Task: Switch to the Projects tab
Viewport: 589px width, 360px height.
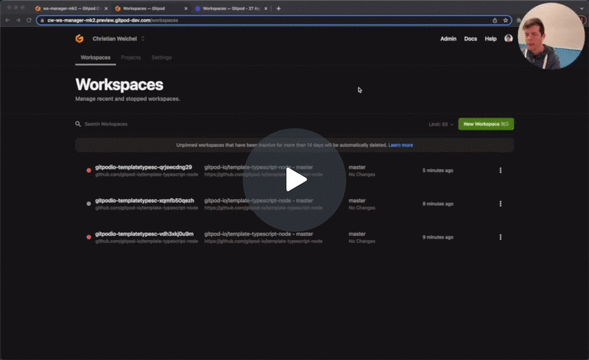Action: (131, 57)
